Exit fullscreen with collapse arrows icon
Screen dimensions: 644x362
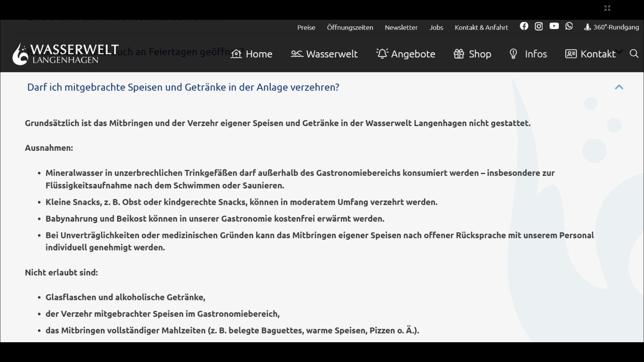[x=607, y=8]
